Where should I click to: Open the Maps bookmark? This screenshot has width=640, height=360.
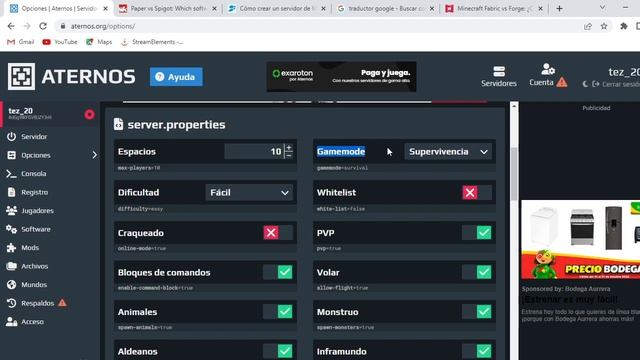(x=99, y=42)
